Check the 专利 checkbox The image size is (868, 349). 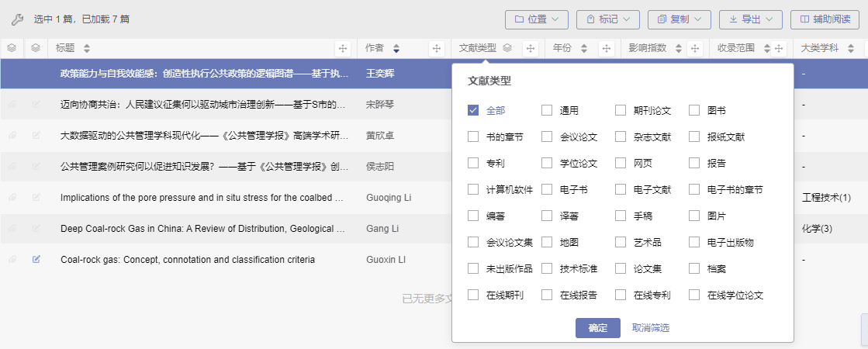click(472, 163)
